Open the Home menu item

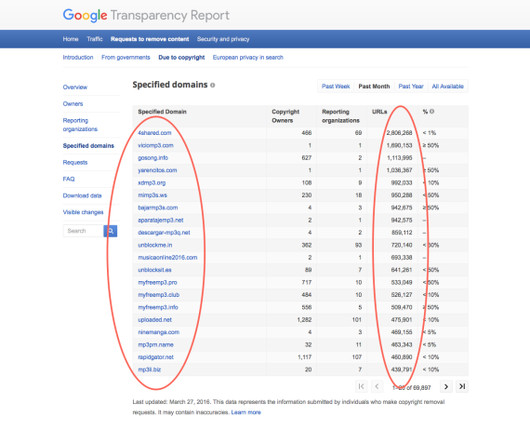click(x=70, y=39)
